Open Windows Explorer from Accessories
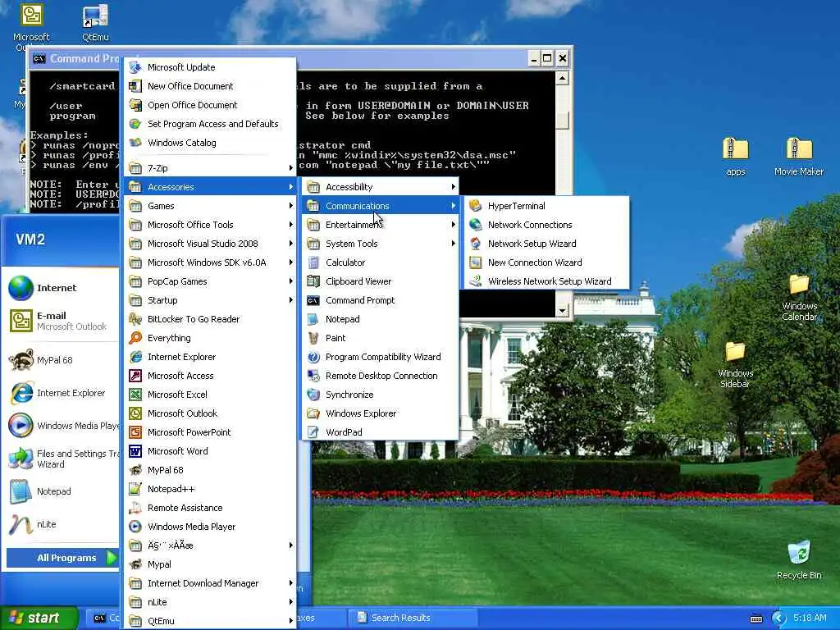The width and height of the screenshot is (840, 630). click(x=381, y=413)
